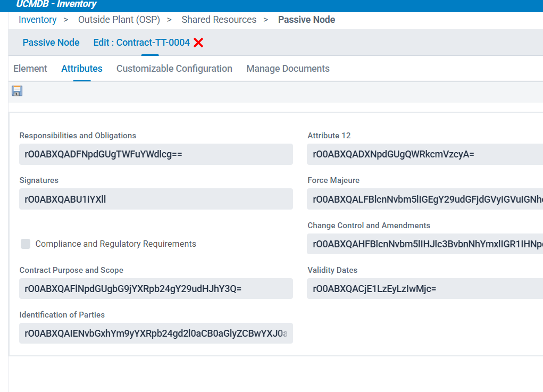Close the Edit Contract-TT-0004 tab with red X
Image resolution: width=543 pixels, height=392 pixels.
click(198, 43)
